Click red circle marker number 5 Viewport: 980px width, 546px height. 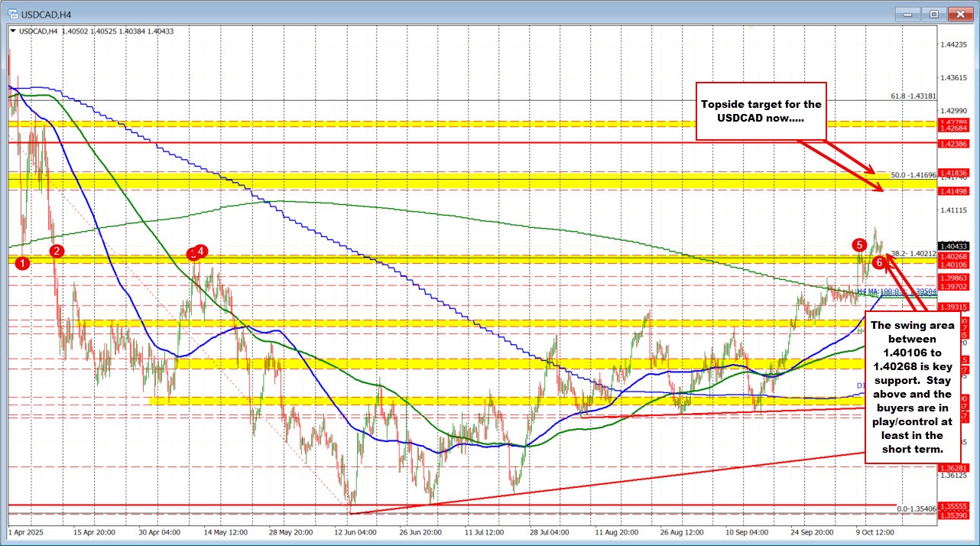[859, 245]
